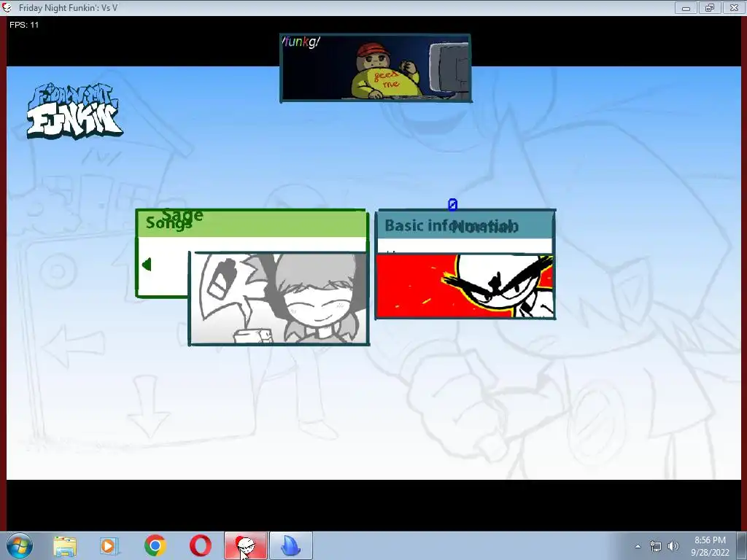This screenshot has width=747, height=560.
Task: Open the Windows Start menu
Action: pyautogui.click(x=19, y=545)
